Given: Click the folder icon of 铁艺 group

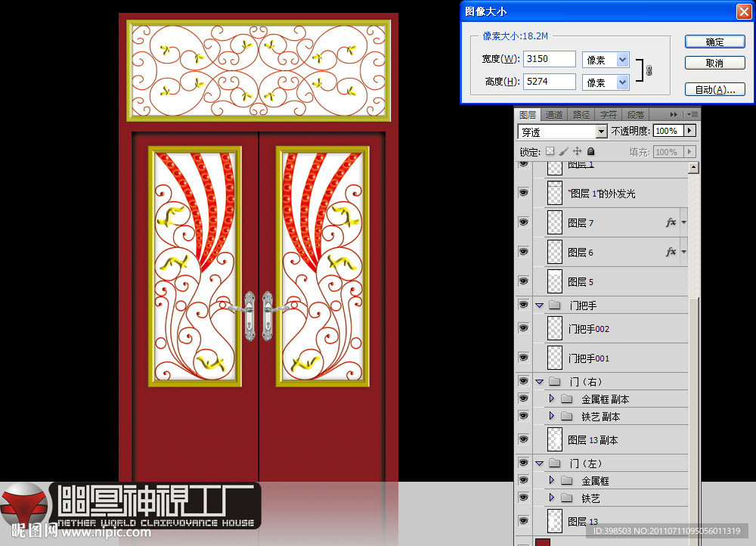Looking at the screenshot, I should click(566, 498).
